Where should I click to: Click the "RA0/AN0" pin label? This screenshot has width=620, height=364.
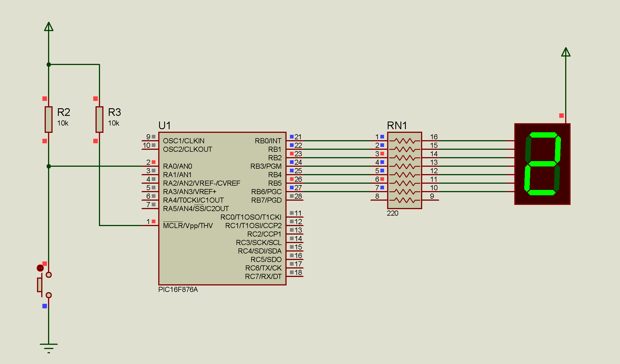tap(177, 166)
